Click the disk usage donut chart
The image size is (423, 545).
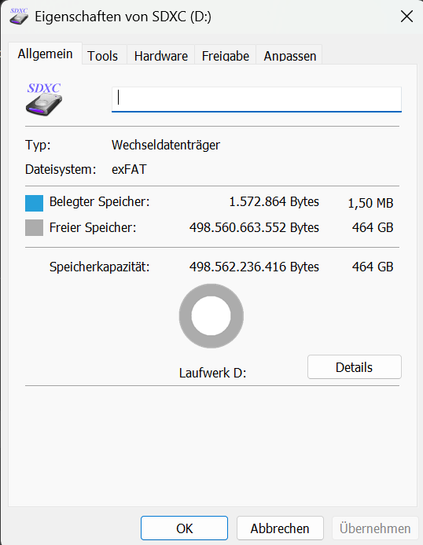(211, 316)
